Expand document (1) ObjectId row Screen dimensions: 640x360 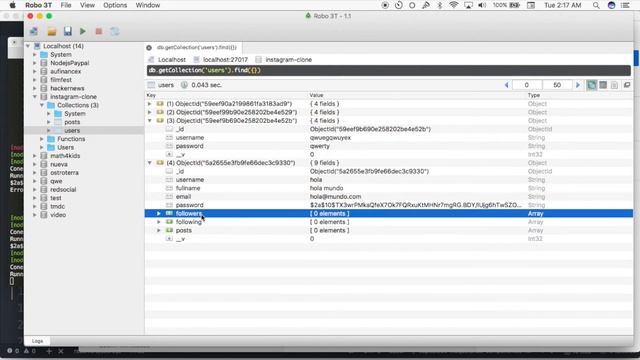[x=149, y=104]
